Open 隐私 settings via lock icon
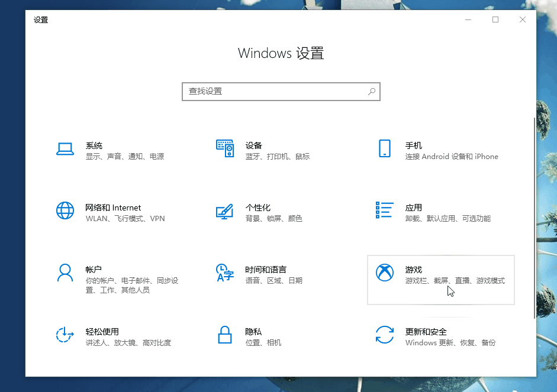The image size is (557, 392). (225, 335)
